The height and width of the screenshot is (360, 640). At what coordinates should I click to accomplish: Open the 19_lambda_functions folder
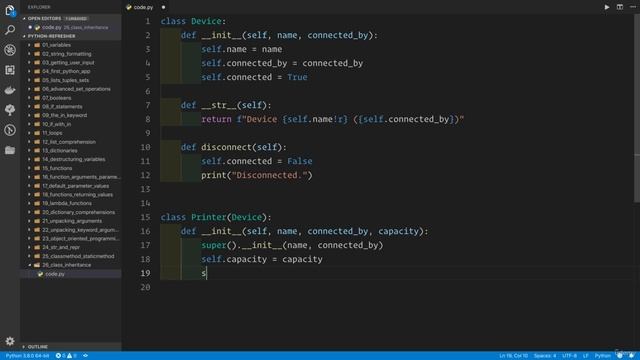pos(71,203)
